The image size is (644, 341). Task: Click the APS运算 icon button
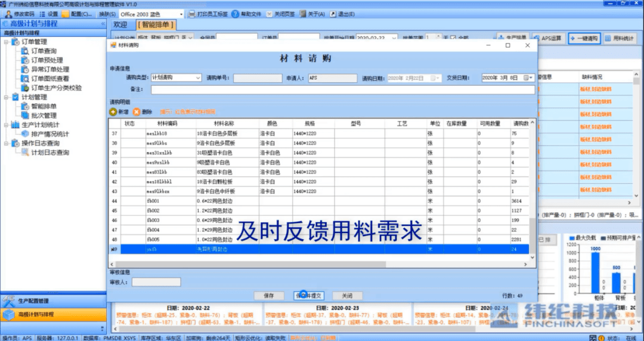click(x=549, y=38)
